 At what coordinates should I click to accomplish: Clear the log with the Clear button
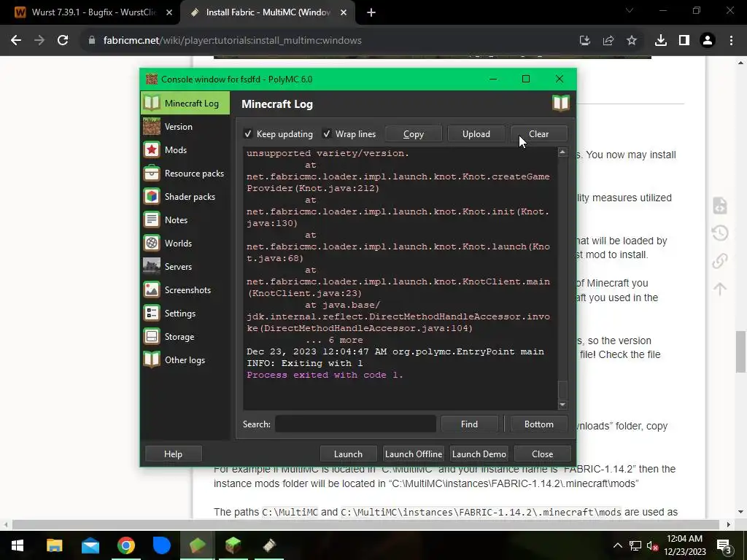(539, 134)
